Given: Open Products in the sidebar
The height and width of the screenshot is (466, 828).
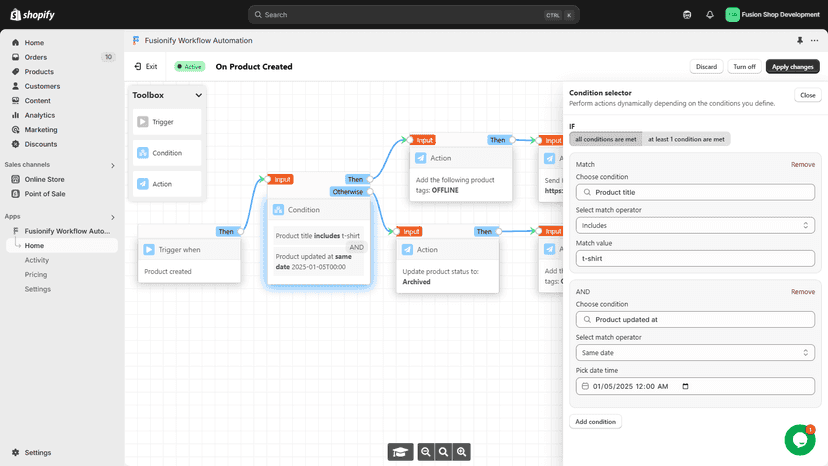Looking at the screenshot, I should [39, 71].
